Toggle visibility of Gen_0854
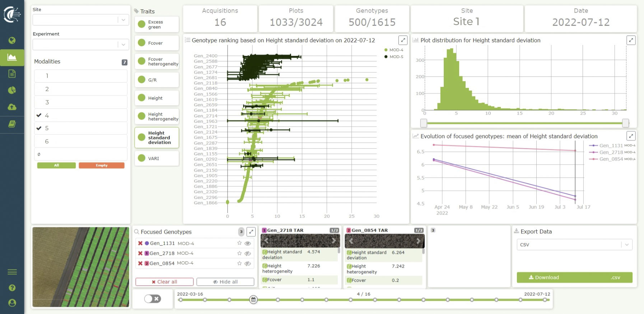Screen dimensions: 644x314 [247, 263]
